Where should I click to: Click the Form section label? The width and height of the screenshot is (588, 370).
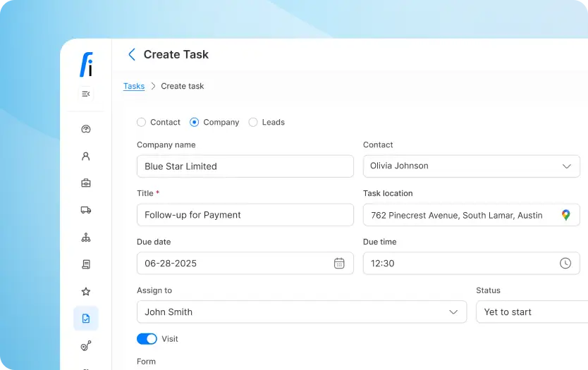(x=146, y=362)
